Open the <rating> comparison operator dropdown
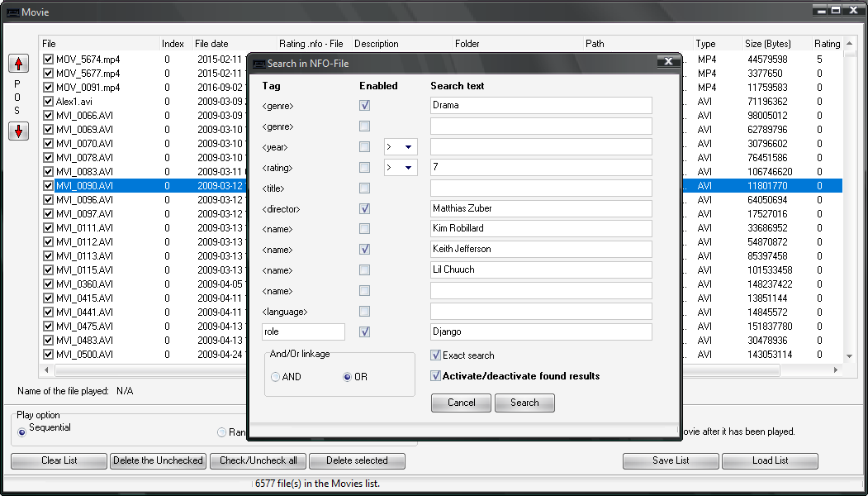The height and width of the screenshot is (496, 868). [408, 167]
